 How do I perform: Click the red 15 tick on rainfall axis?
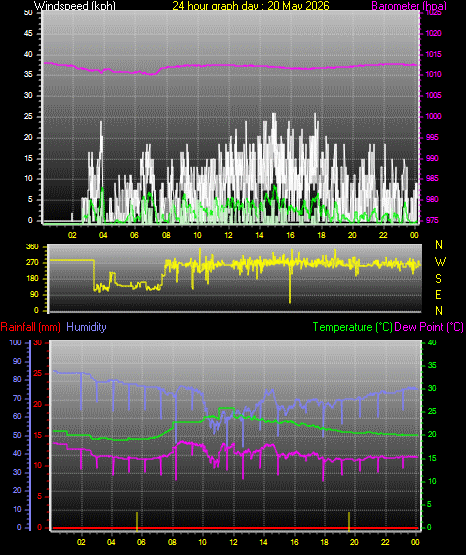pos(37,435)
